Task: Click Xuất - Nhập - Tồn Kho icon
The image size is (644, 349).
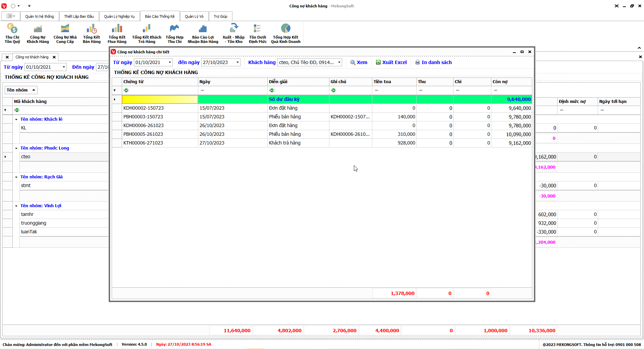Action: point(233,33)
